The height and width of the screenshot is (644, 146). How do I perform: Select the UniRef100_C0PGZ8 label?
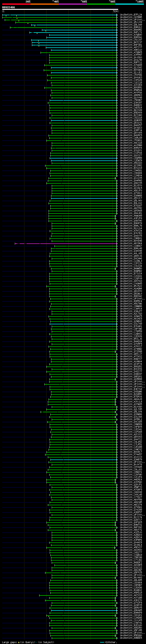(x=131, y=80)
